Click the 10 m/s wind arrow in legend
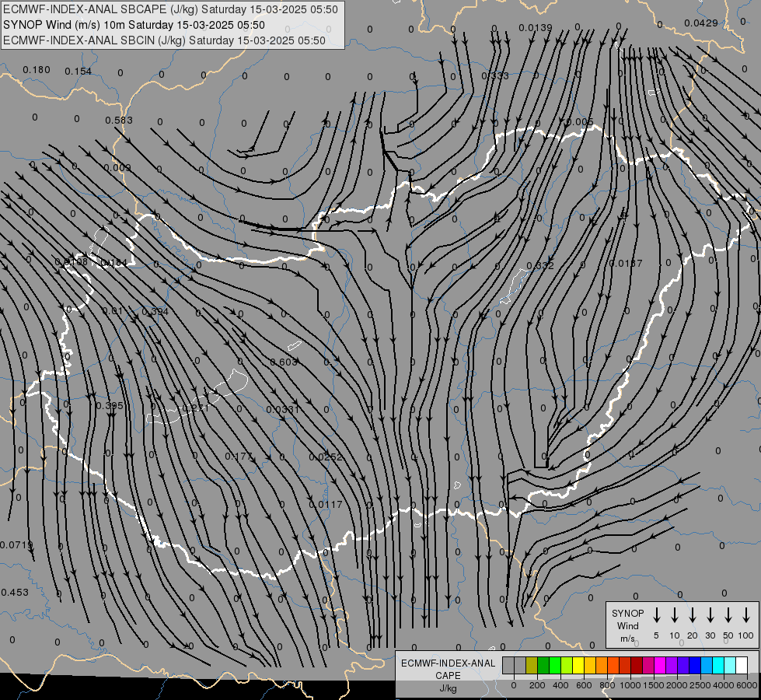Image resolution: width=761 pixels, height=700 pixels. [674, 615]
